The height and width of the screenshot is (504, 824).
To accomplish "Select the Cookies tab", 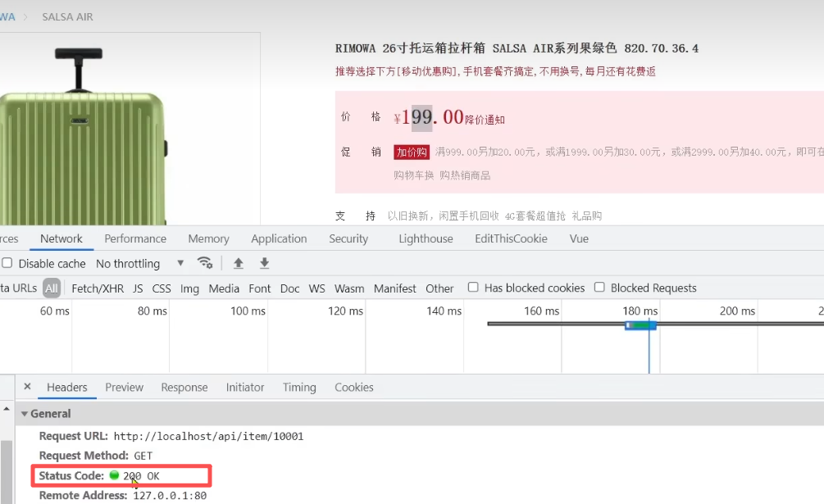I will click(x=354, y=388).
